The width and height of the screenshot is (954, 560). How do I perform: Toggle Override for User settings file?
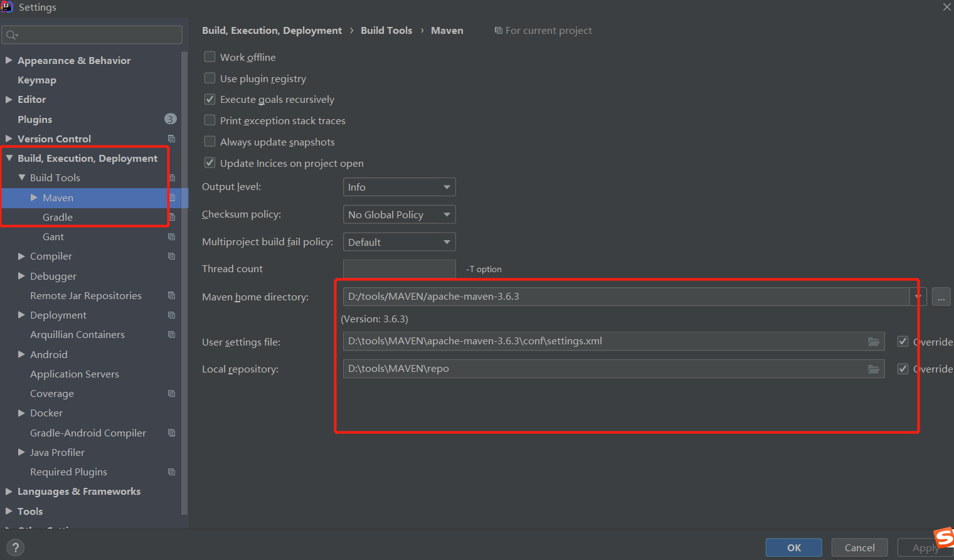click(903, 342)
